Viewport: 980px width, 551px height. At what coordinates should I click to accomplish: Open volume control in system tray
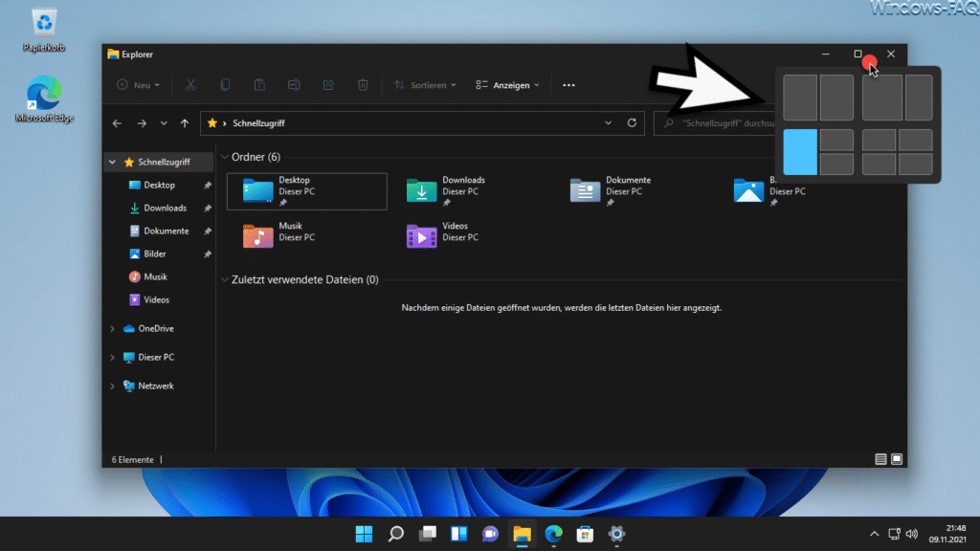click(x=912, y=534)
